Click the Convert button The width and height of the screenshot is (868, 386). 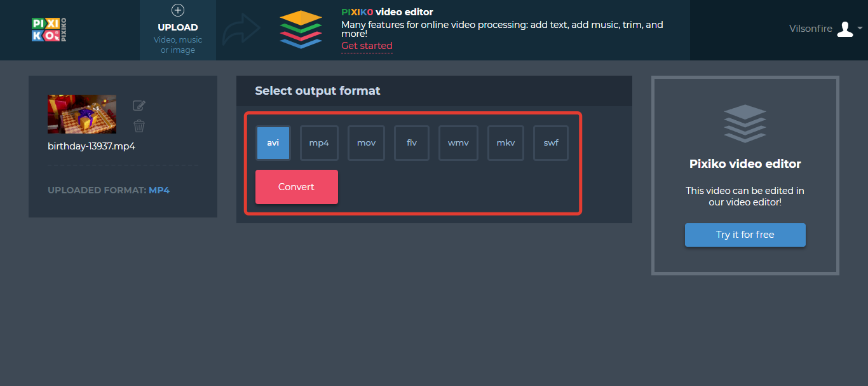[297, 187]
